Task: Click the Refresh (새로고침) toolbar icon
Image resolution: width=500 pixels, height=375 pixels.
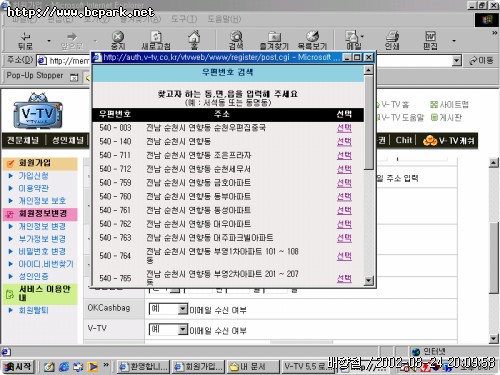Action: tap(156, 41)
